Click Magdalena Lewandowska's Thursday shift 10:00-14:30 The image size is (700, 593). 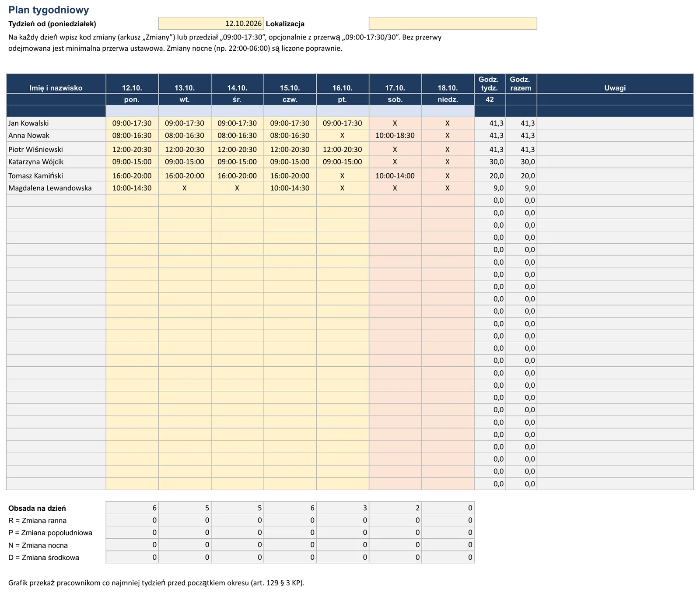coord(290,188)
